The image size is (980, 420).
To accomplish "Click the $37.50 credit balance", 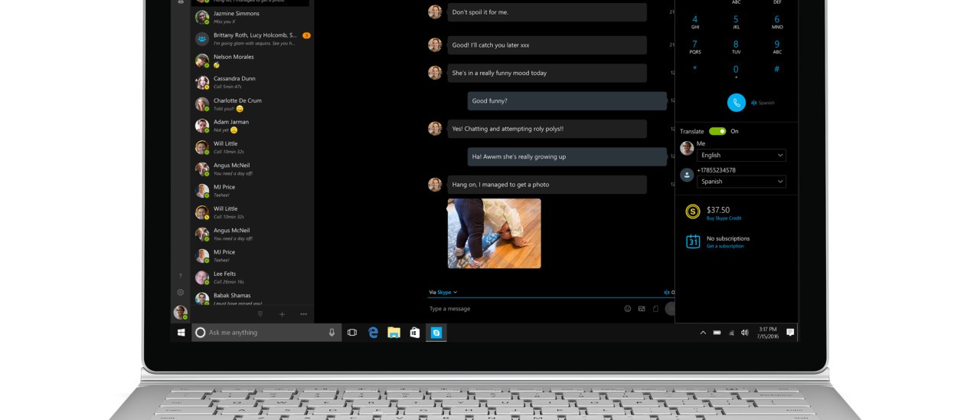I will click(718, 210).
